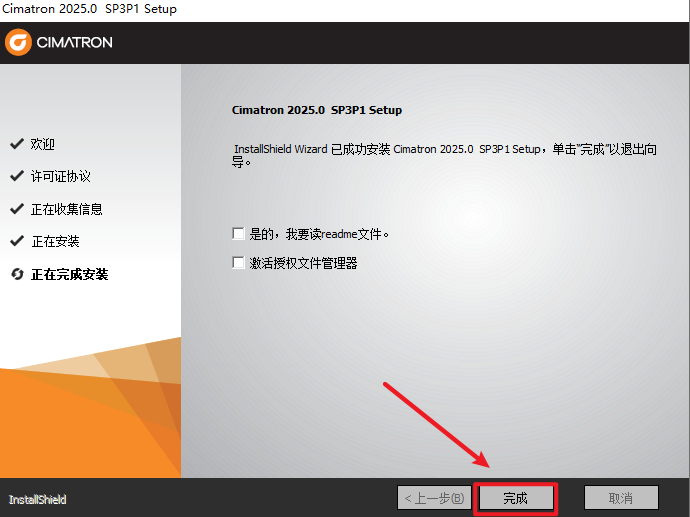Click the orange Cimatron logo icon

19,42
